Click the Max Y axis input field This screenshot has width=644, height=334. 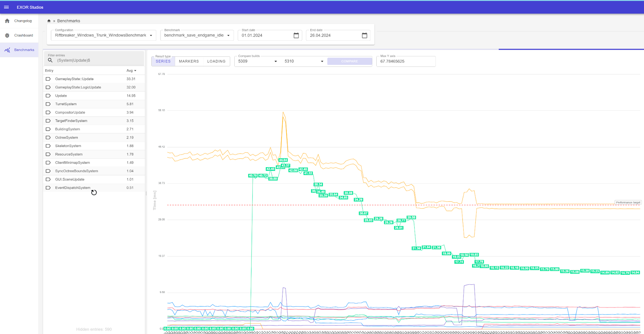point(406,61)
